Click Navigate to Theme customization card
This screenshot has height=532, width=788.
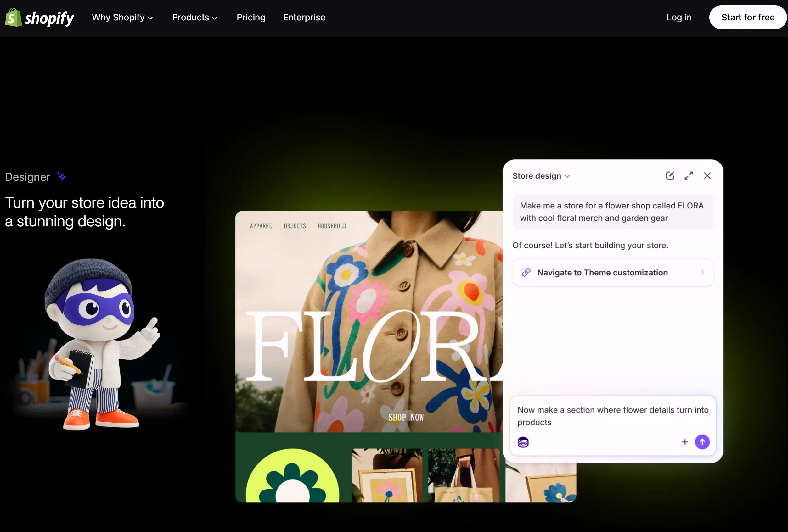point(613,272)
